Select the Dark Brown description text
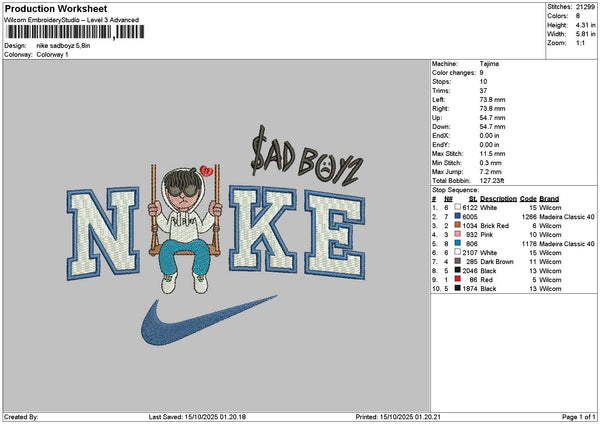This screenshot has height=424, width=600. (497, 262)
